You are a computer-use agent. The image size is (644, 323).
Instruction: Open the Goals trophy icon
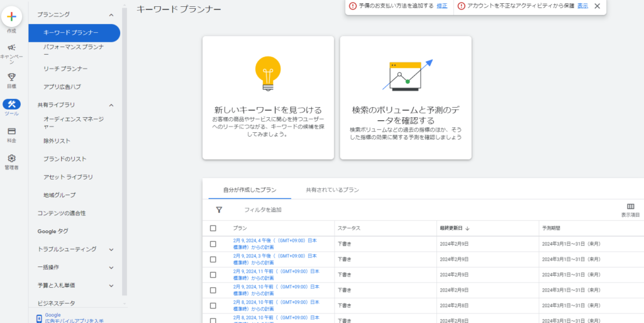[11, 77]
